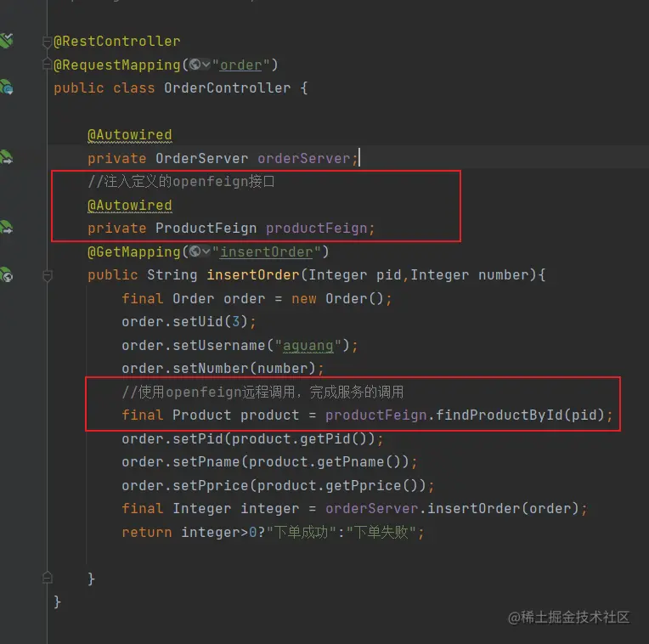Screen dimensions: 649x644
Task: Click the OrderController class name
Action: [227, 88]
